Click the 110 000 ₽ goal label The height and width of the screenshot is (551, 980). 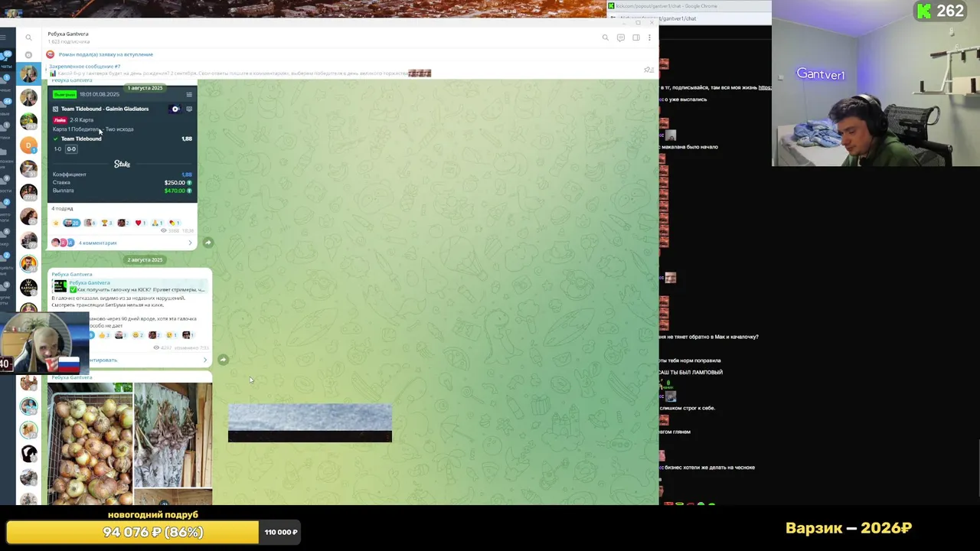click(x=281, y=532)
